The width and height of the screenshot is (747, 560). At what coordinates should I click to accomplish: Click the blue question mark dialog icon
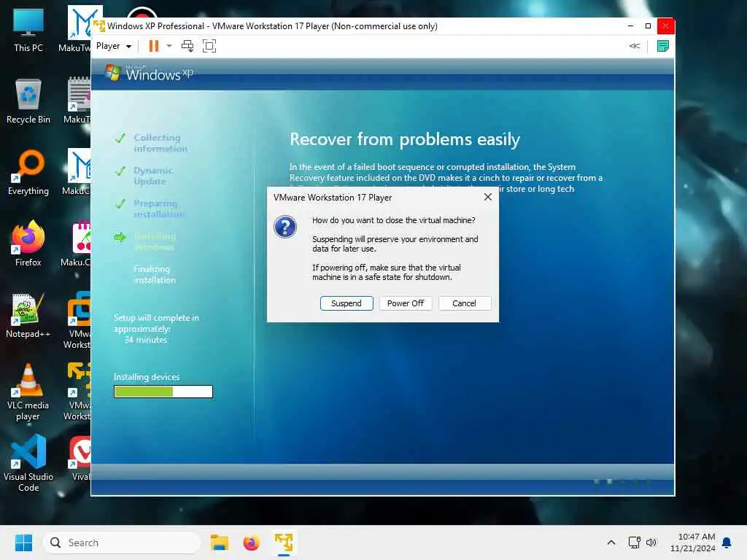coord(285,227)
